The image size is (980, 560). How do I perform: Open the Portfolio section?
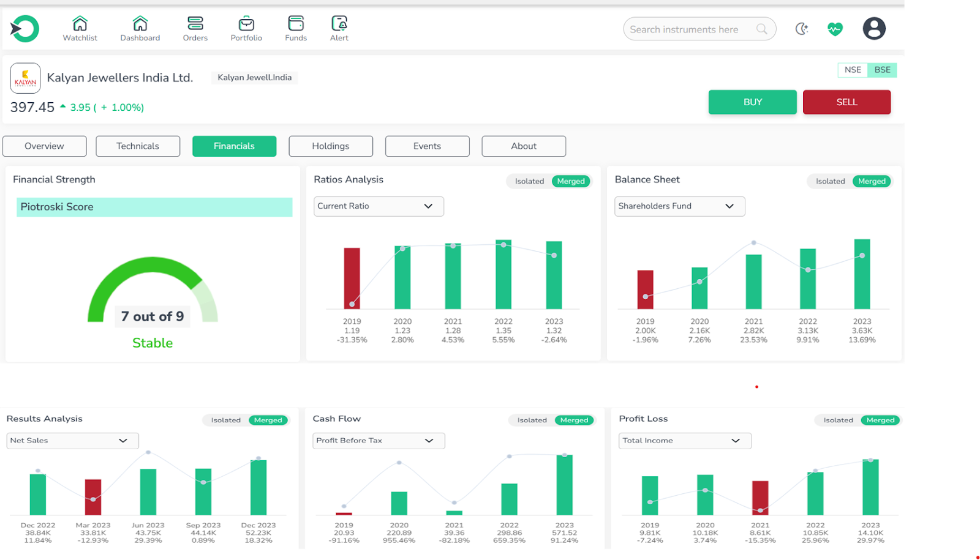tap(246, 29)
